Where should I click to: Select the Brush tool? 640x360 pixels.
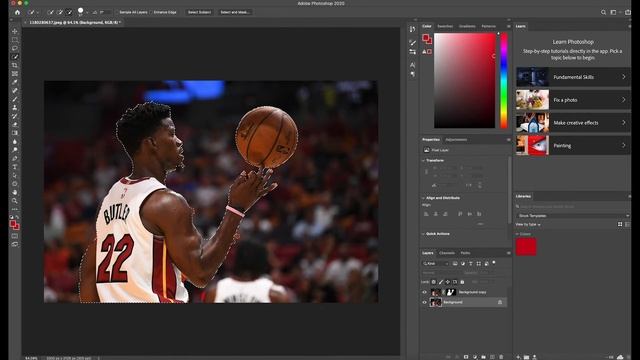(15, 99)
